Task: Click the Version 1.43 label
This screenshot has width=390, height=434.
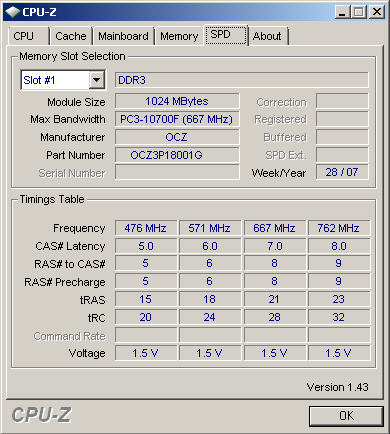Action: pyautogui.click(x=337, y=387)
